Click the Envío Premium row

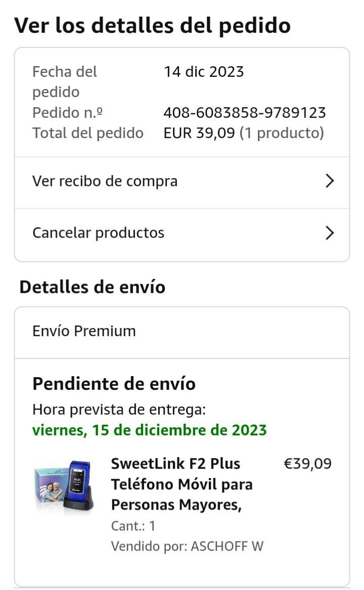182,332
